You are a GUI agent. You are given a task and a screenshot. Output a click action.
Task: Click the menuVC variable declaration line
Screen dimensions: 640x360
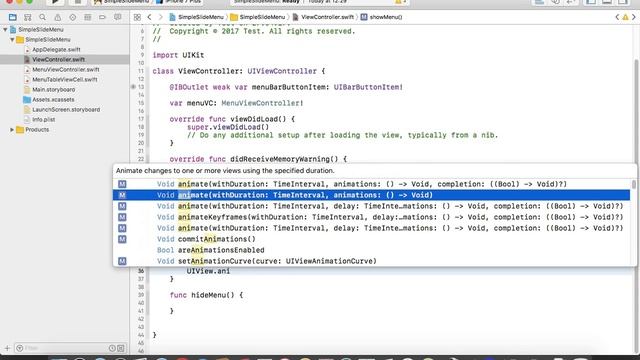click(x=236, y=103)
